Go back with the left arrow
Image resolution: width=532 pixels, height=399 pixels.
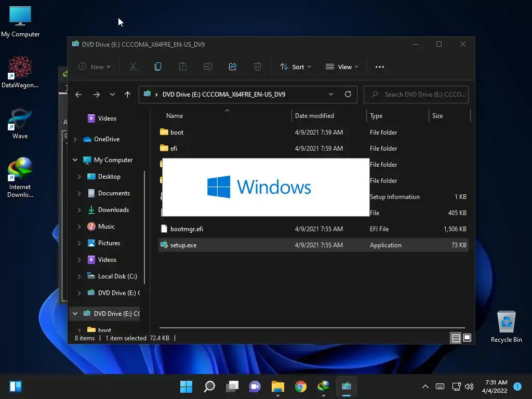[78, 95]
